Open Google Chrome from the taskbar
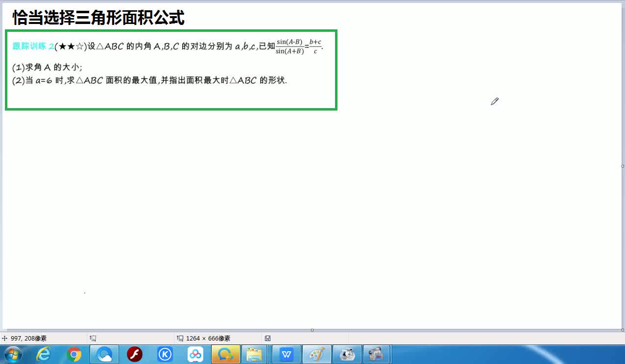 (x=72, y=354)
